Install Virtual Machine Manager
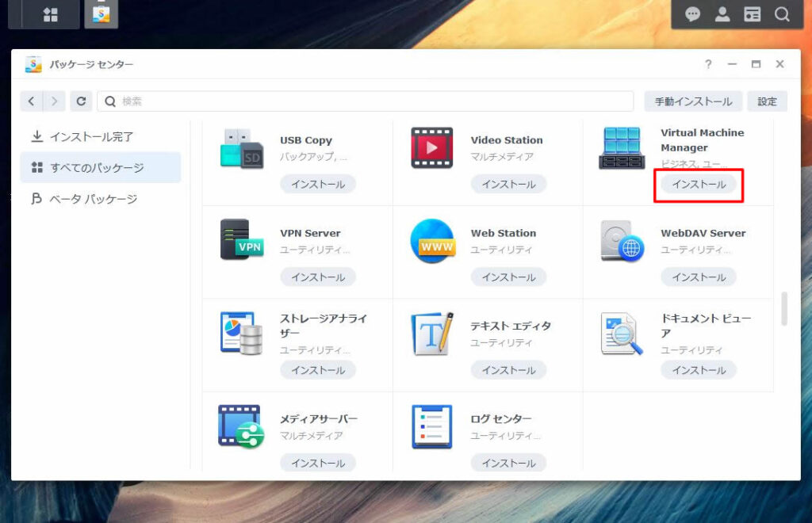 699,184
